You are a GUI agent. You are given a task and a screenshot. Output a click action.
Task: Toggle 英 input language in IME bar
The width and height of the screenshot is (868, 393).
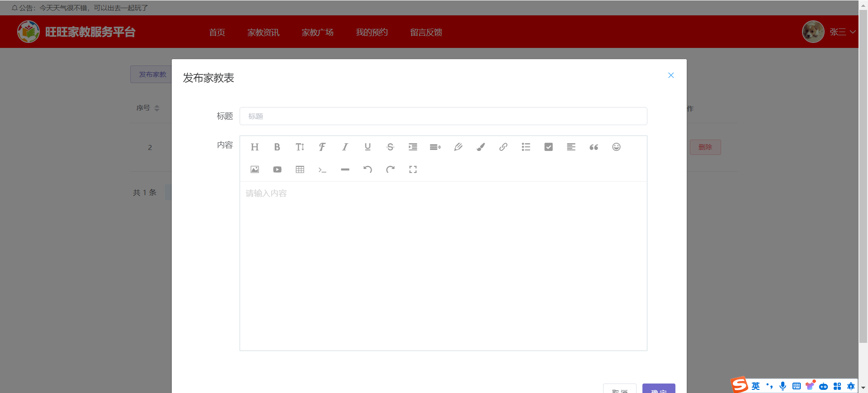click(755, 386)
